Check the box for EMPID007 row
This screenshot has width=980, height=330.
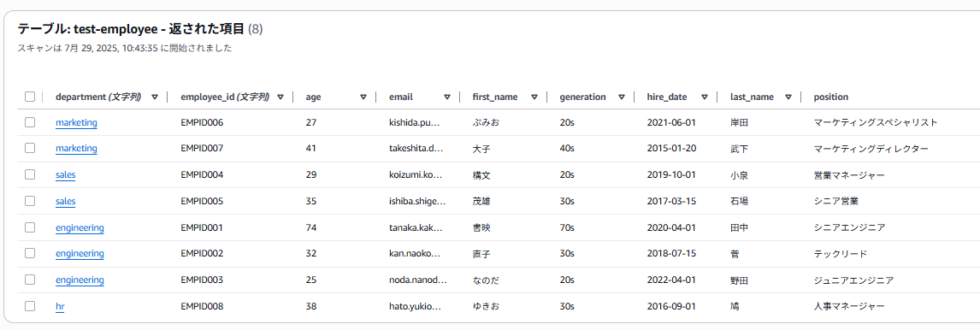coord(30,149)
